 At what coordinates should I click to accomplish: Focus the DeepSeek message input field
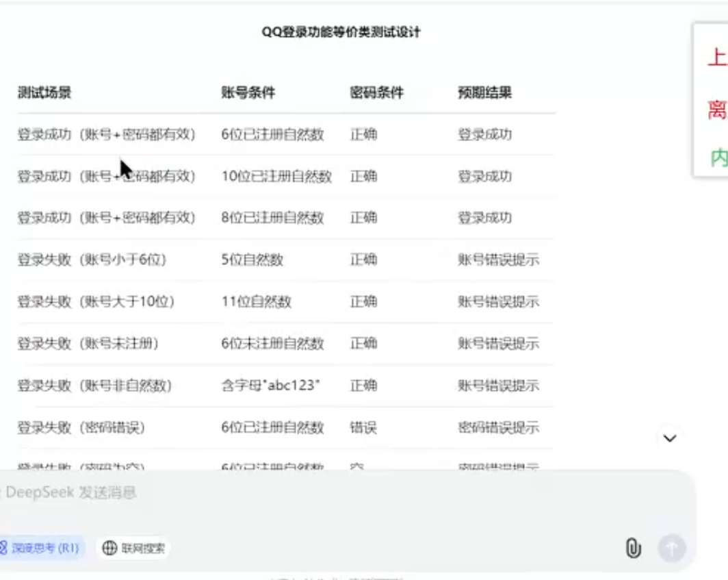(343, 492)
